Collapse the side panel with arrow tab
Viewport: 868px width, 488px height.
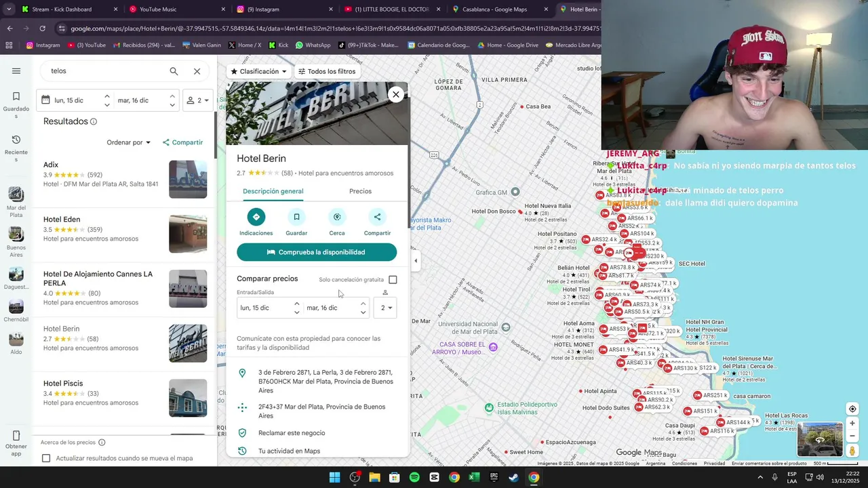click(416, 261)
